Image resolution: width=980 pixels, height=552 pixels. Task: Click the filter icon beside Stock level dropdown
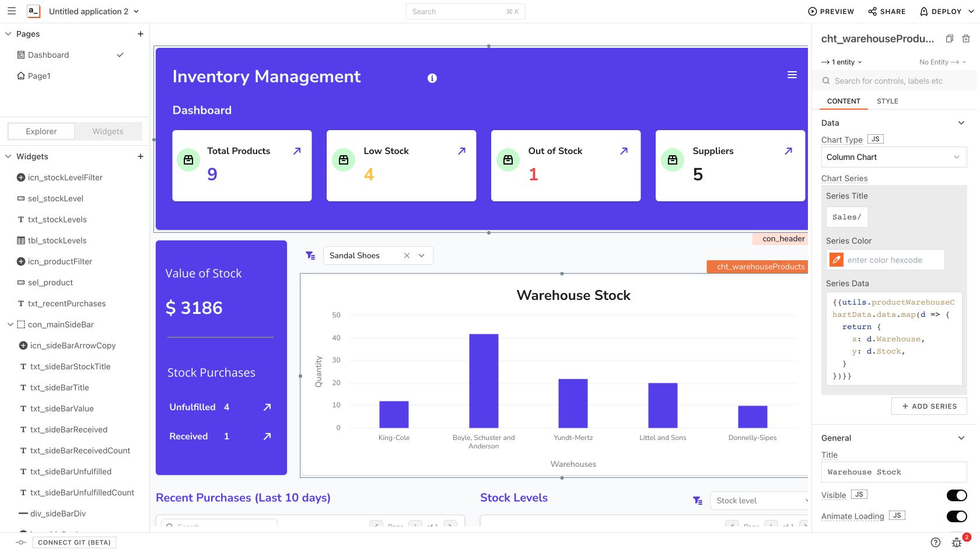(698, 501)
